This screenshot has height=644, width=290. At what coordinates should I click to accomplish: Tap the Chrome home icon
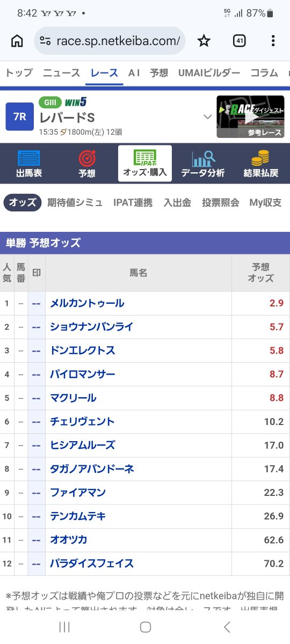pyautogui.click(x=17, y=41)
